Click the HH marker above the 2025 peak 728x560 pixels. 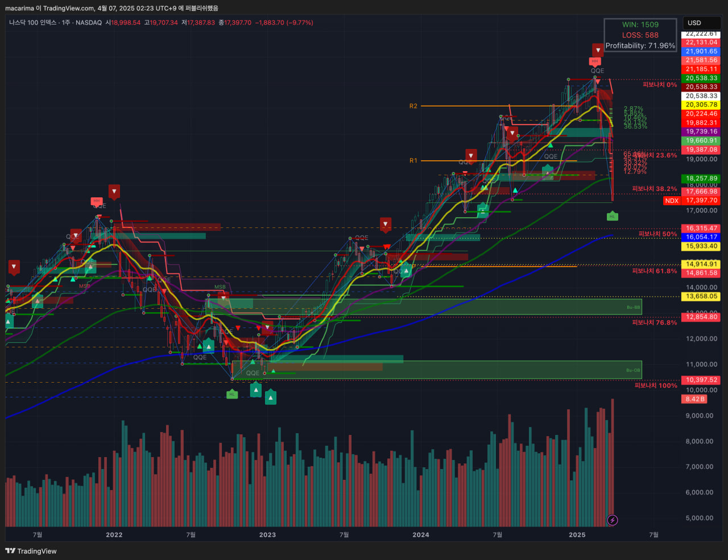coord(595,61)
